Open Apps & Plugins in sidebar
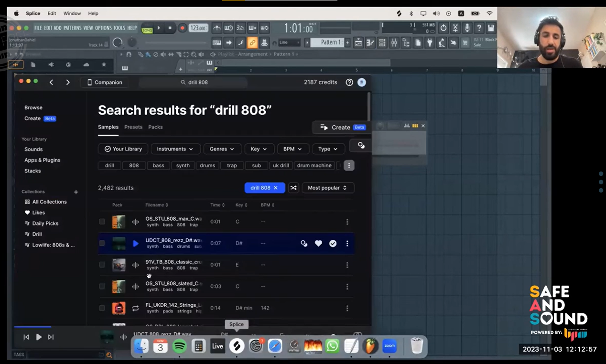Viewport: 606px width, 364px height. 43,160
